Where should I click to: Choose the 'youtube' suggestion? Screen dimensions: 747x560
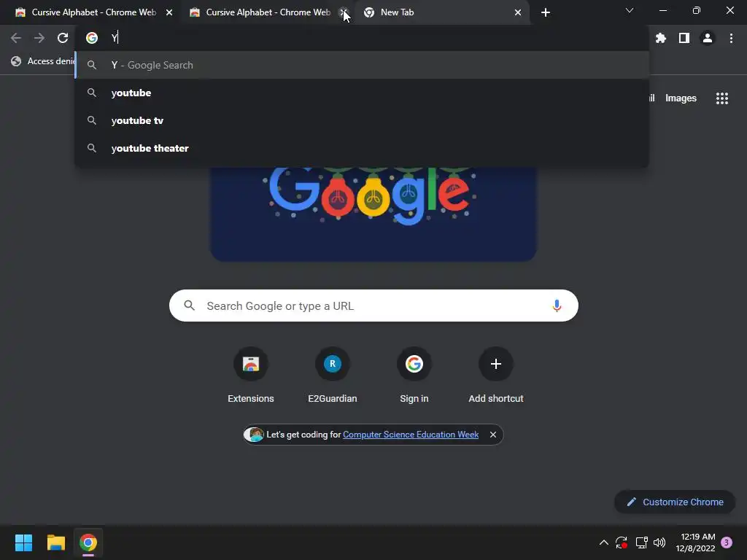pyautogui.click(x=362, y=93)
